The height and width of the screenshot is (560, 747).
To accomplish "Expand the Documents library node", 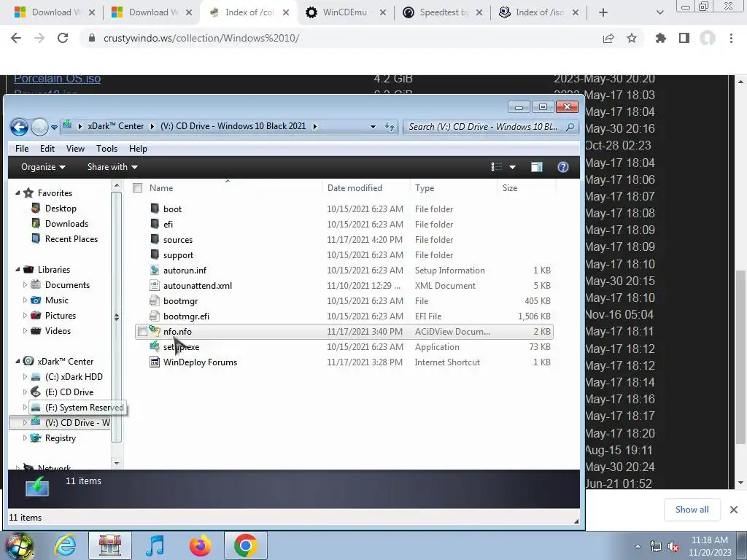I will click(25, 285).
